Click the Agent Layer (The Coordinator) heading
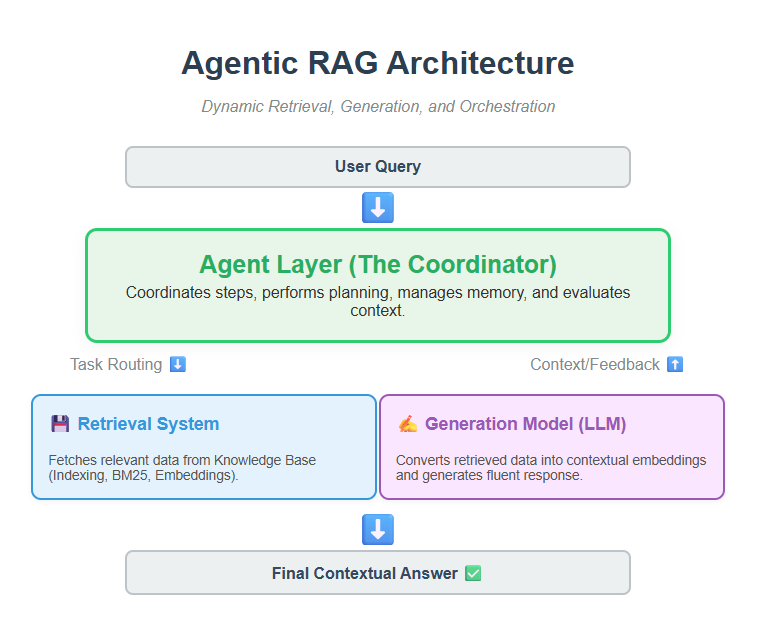 [x=378, y=264]
